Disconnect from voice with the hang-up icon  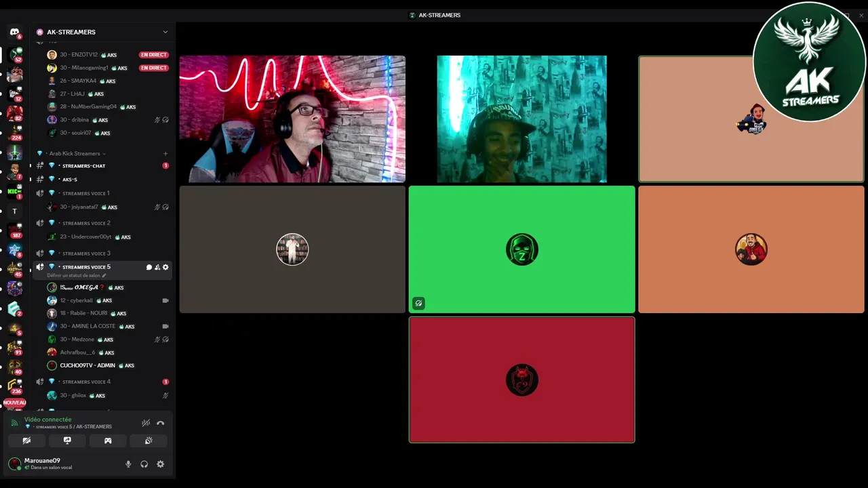(x=161, y=423)
